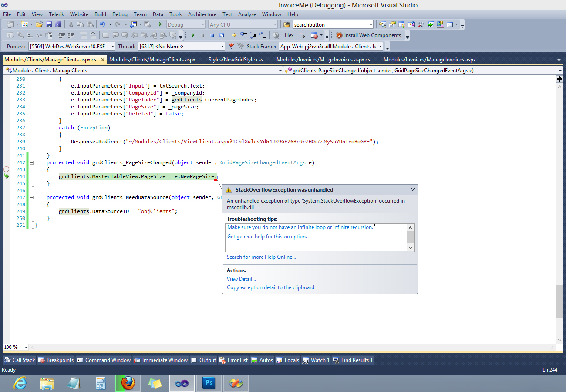Click the Undo arrow icon
The image size is (566, 392).
[x=103, y=25]
